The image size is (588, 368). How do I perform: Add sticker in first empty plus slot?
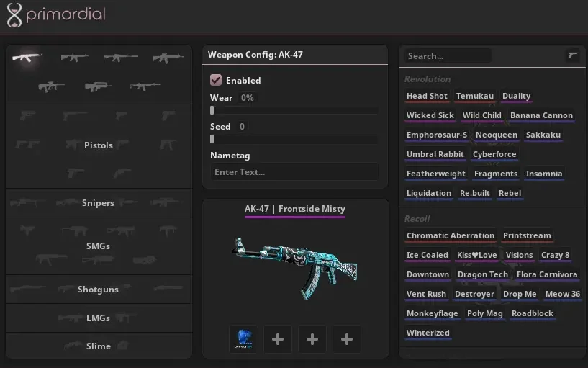click(278, 338)
